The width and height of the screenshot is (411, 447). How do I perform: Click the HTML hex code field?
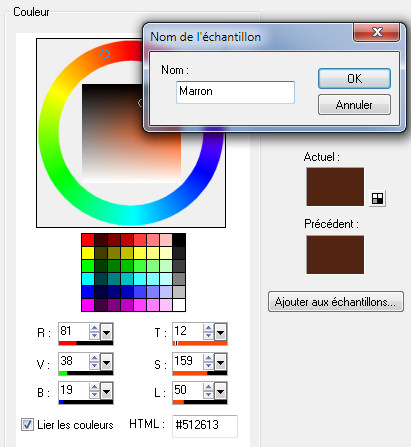tap(205, 426)
